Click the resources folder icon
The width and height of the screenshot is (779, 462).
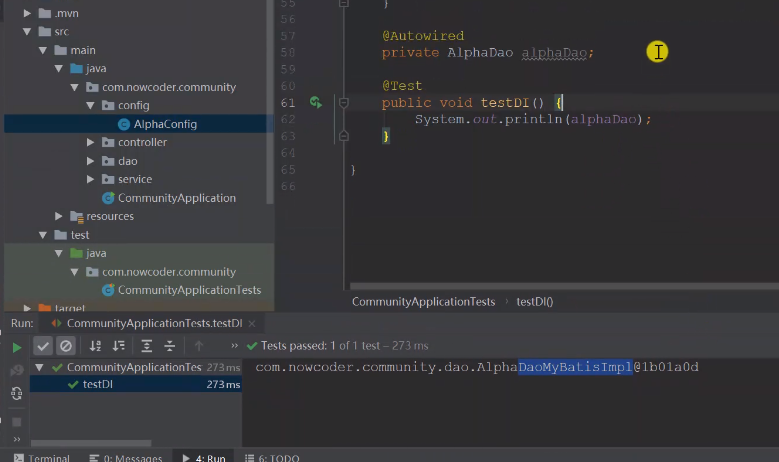(77, 217)
